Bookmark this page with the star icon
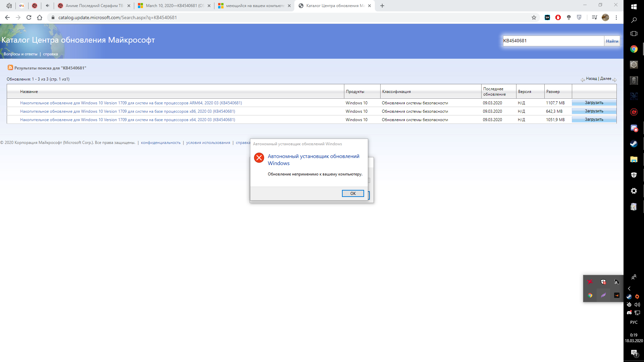644x362 pixels. (534, 17)
